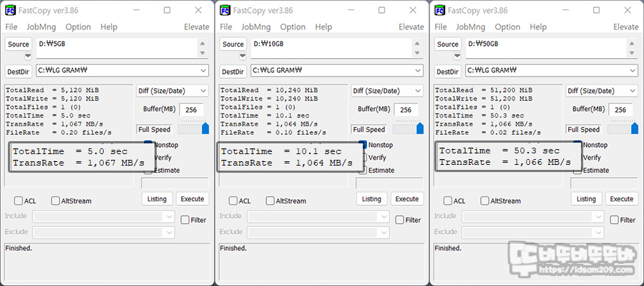This screenshot has height=286, width=644.
Task: Enable Filter checkbox in D:\10GB window
Action: [400, 220]
